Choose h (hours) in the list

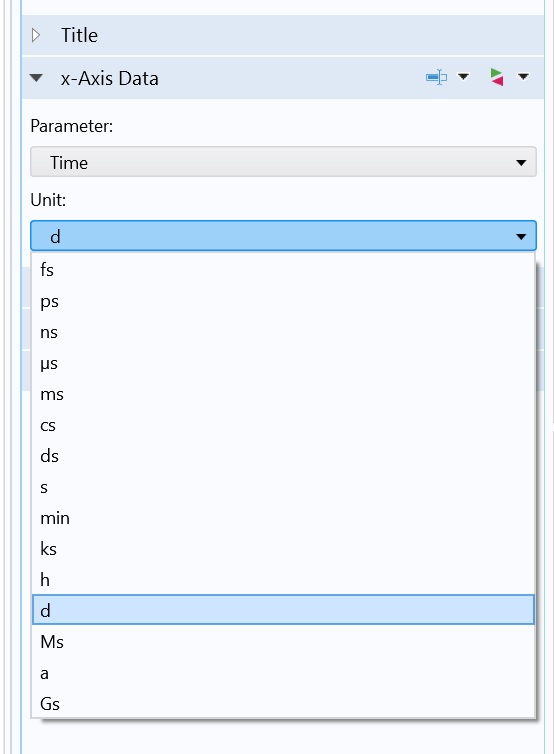(283, 580)
